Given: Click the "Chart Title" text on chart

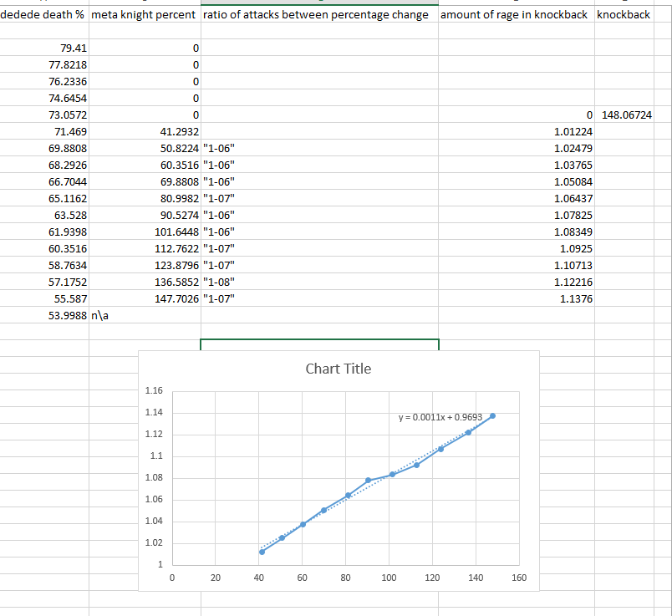Looking at the screenshot, I should click(x=338, y=369).
